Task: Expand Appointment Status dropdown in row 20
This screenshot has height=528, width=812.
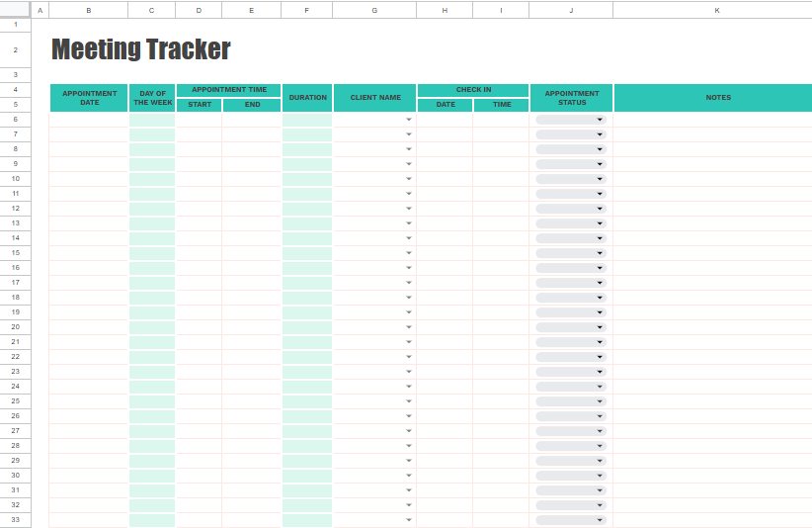Action: tap(571, 327)
